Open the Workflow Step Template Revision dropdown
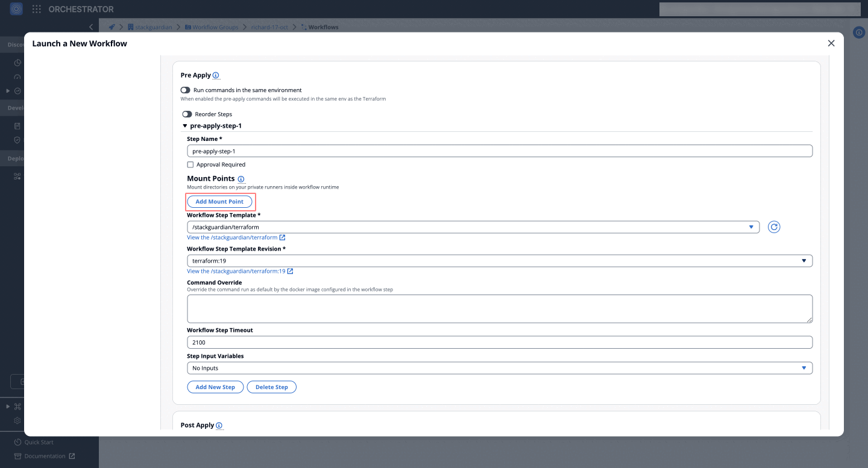Viewport: 868px width, 468px height. (804, 260)
